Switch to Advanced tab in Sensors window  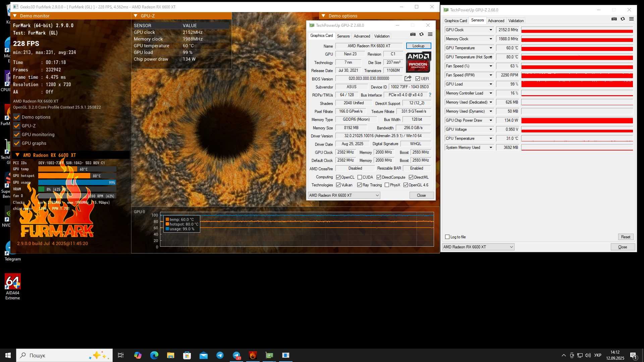pos(496,21)
